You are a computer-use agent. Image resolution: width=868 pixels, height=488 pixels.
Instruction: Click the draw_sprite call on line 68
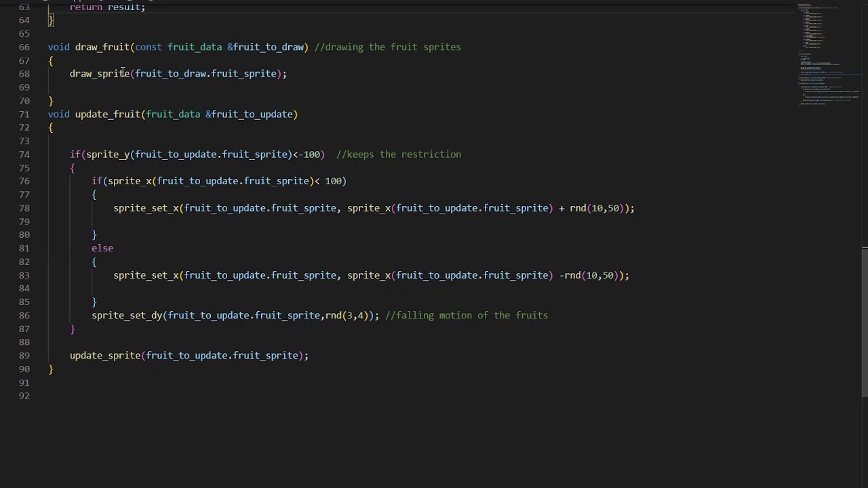[x=100, y=73]
